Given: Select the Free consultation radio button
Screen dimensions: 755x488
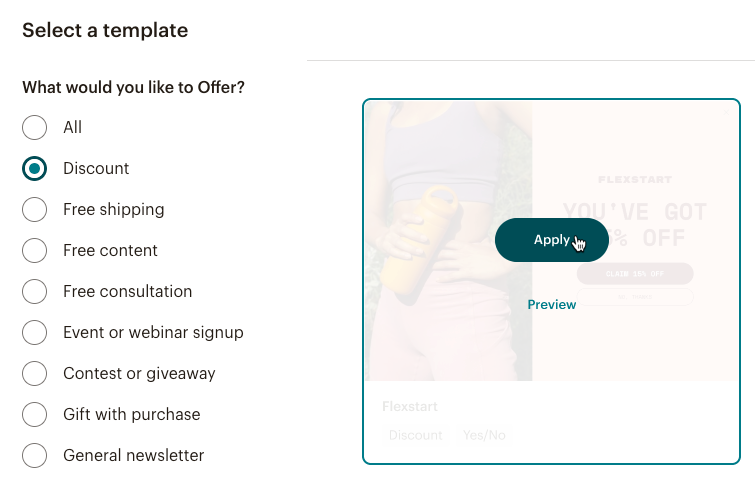Looking at the screenshot, I should coord(35,291).
